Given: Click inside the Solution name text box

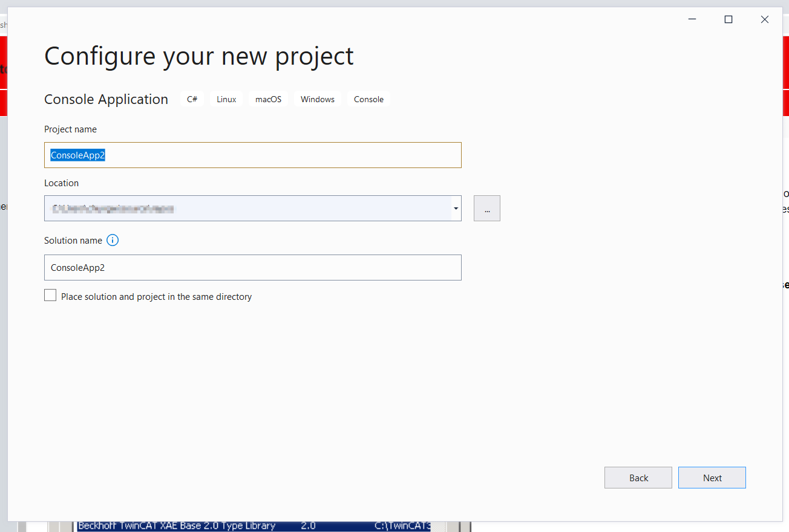Looking at the screenshot, I should coord(252,267).
